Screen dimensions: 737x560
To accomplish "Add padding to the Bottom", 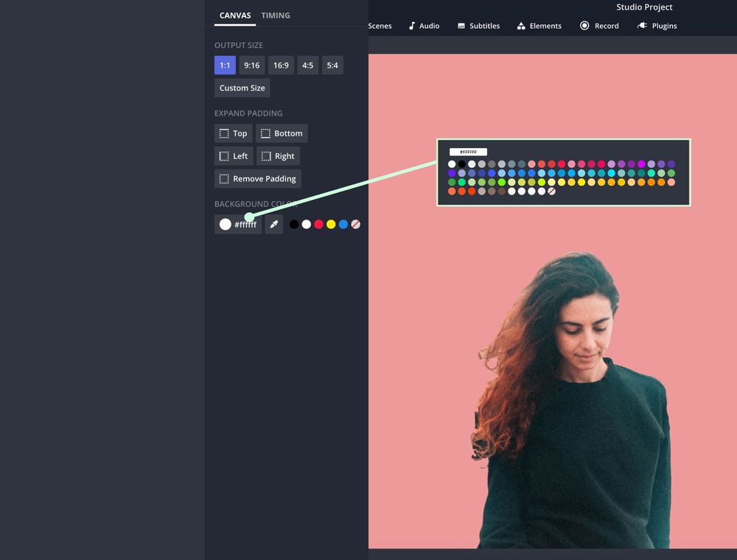I will point(282,133).
